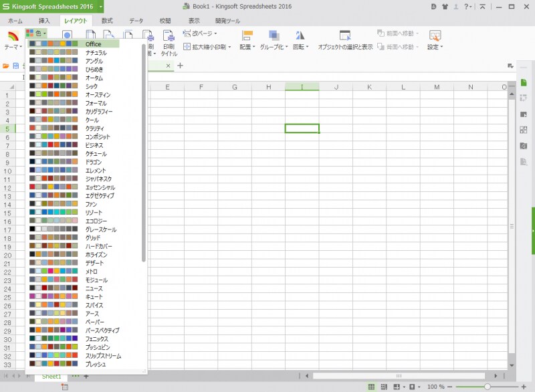
Task: Switch to the データ ribbon tab
Action: pos(136,21)
